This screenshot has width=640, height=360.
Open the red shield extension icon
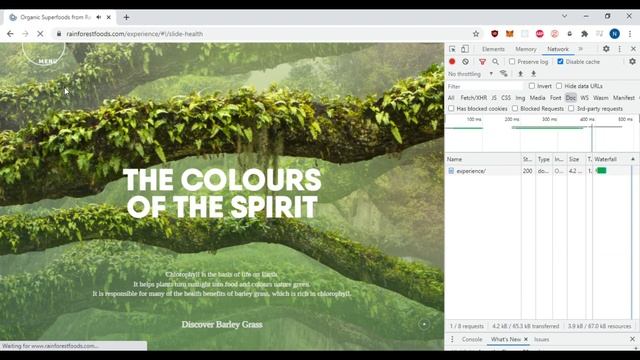[495, 34]
